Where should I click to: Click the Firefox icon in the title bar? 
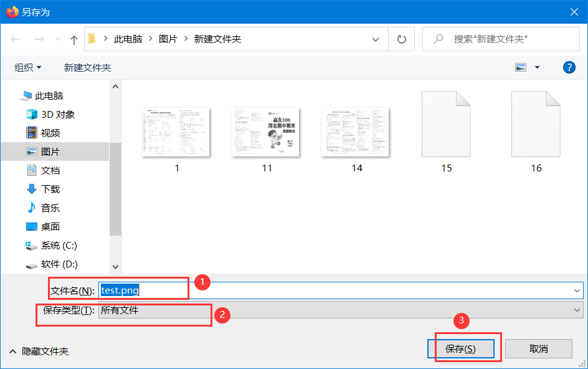(11, 11)
